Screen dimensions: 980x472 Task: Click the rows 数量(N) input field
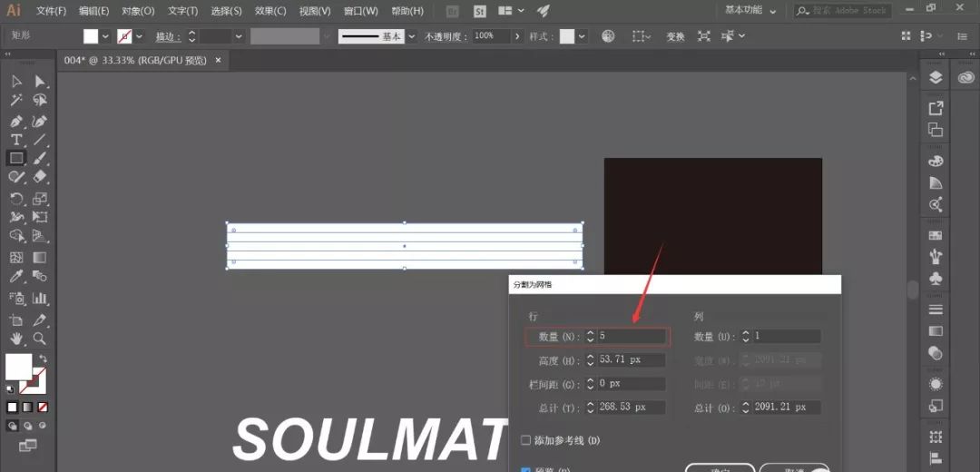tap(632, 336)
